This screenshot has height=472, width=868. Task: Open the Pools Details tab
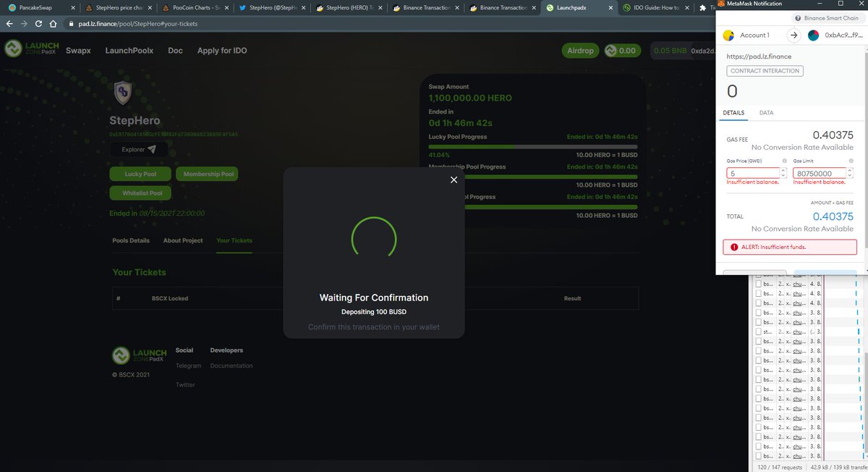[x=130, y=240]
